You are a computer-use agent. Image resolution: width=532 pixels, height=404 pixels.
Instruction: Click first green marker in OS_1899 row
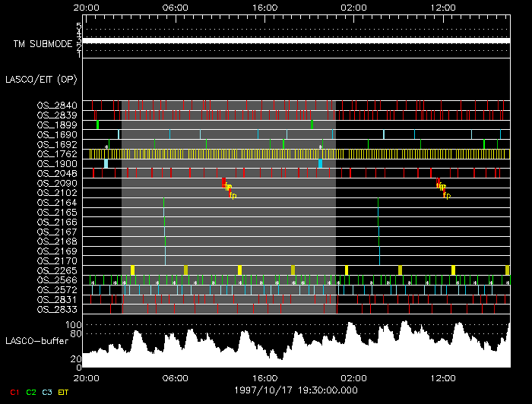coord(97,125)
